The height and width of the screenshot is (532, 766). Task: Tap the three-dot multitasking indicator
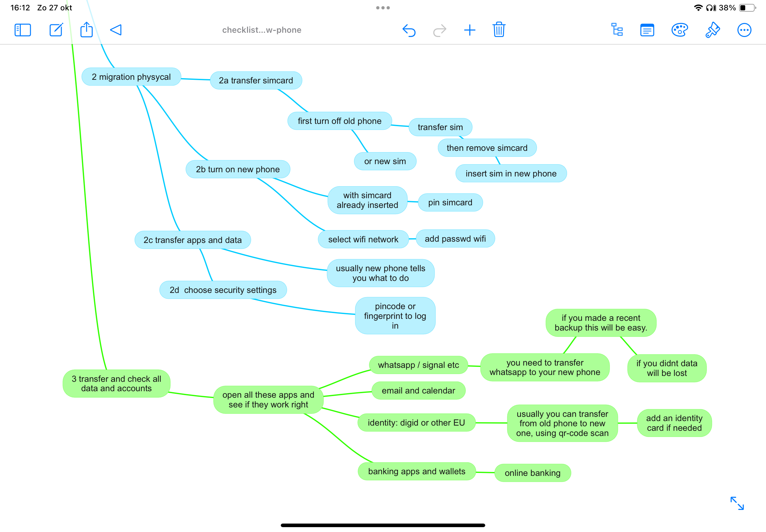point(383,8)
